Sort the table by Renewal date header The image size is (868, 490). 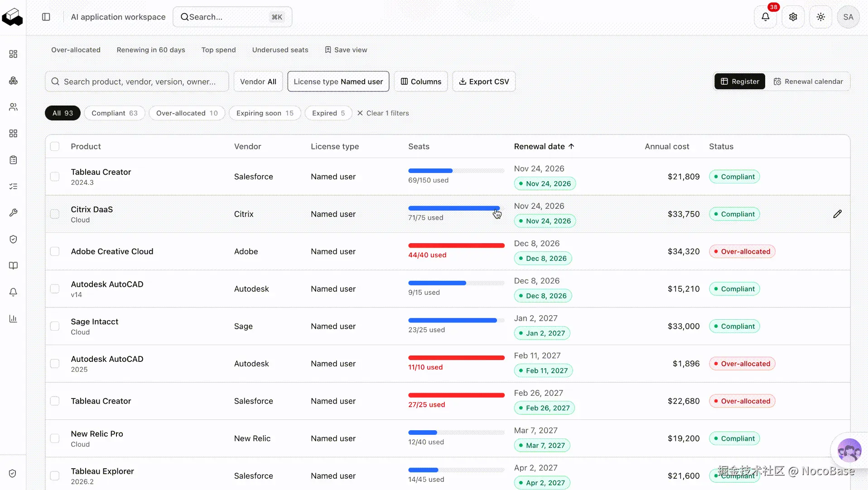[544, 146]
